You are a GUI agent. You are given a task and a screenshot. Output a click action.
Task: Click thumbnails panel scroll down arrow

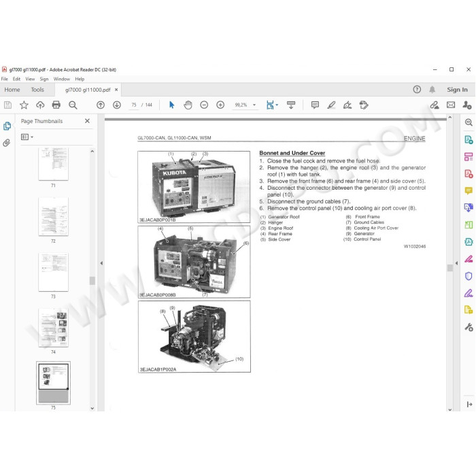click(92, 408)
